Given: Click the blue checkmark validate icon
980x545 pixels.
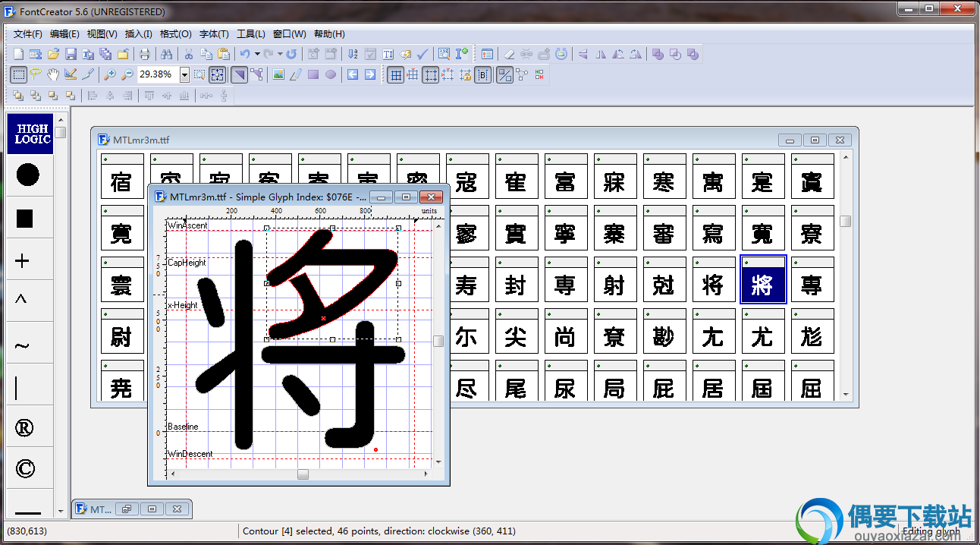Looking at the screenshot, I should click(422, 54).
